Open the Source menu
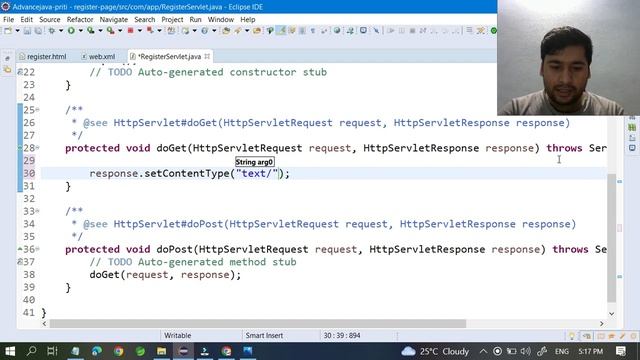Viewport: 640px width, 360px height. click(x=49, y=20)
